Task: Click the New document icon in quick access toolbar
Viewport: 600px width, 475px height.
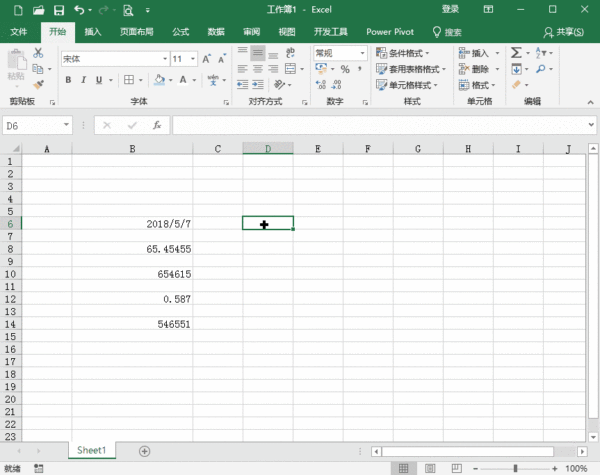Action: 18,10
